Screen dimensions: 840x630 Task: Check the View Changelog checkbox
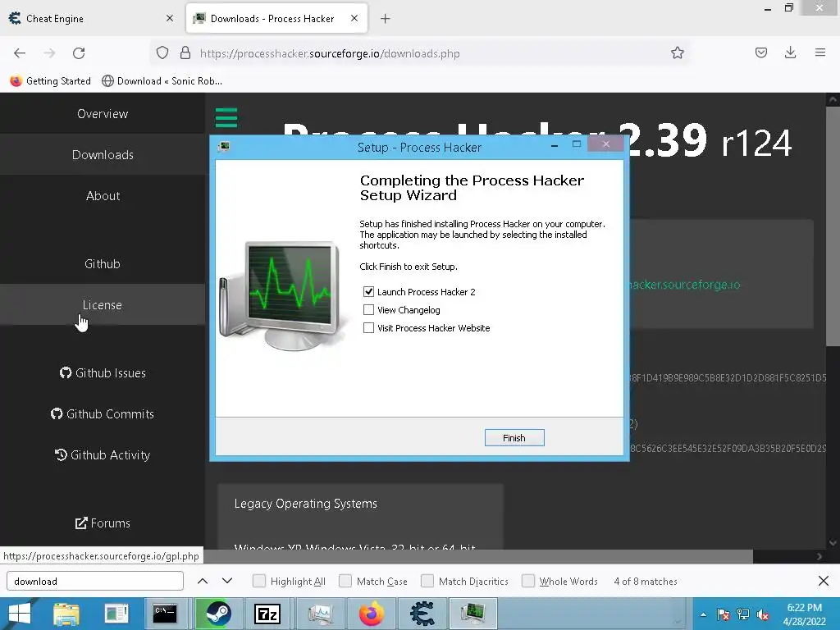click(x=368, y=310)
